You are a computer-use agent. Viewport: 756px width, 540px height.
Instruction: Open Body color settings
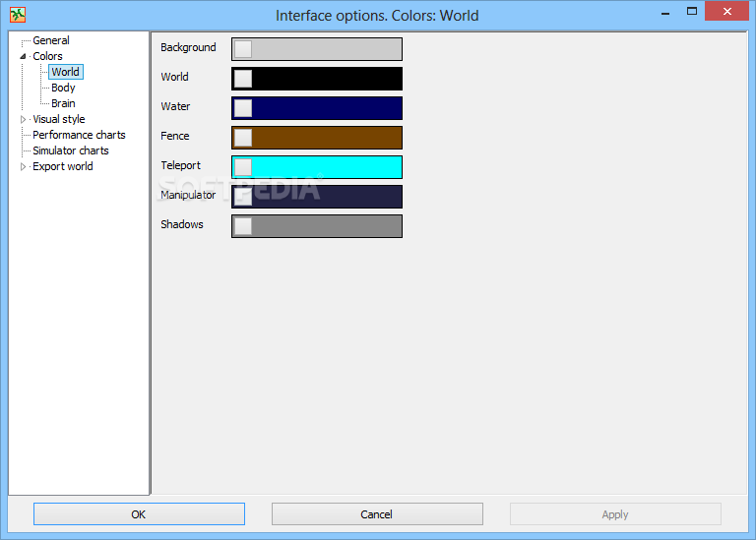pos(63,88)
